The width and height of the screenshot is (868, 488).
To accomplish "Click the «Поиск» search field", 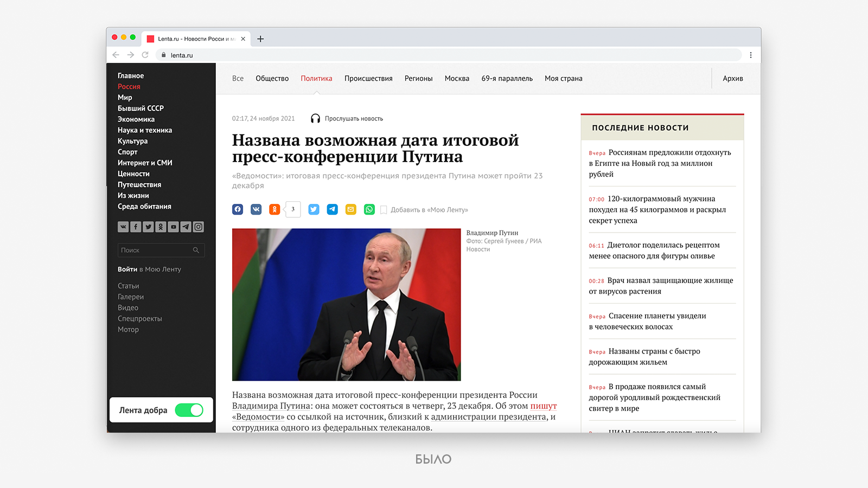I will (161, 250).
